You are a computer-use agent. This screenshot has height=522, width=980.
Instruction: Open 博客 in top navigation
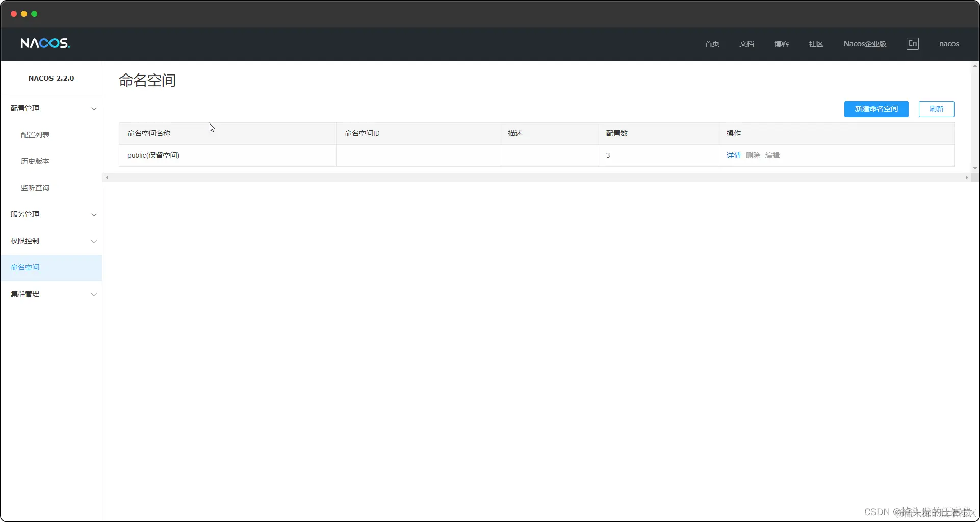(781, 44)
